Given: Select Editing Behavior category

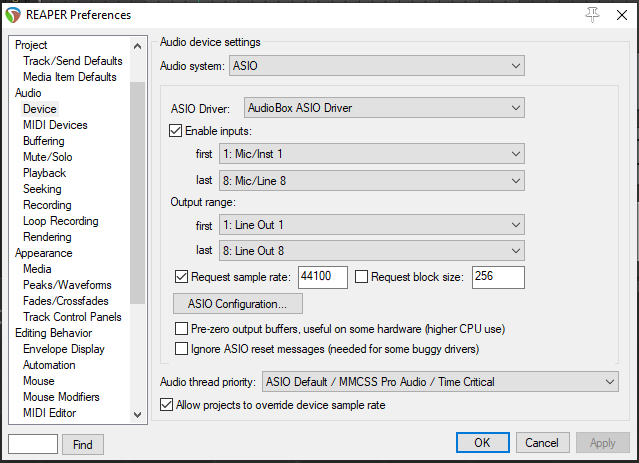Looking at the screenshot, I should coord(53,333).
